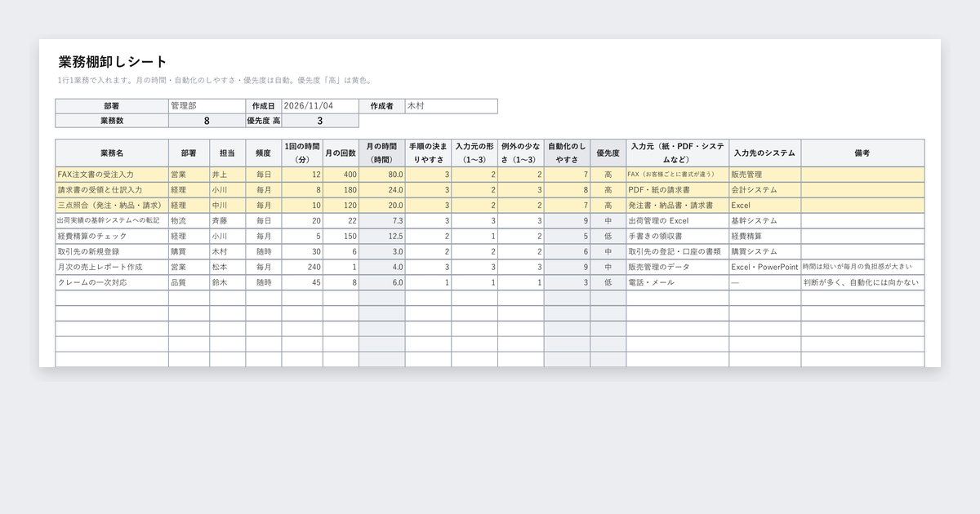This screenshot has height=514, width=980.
Task: Click the 担当 cell 斉藤
Action: [227, 221]
